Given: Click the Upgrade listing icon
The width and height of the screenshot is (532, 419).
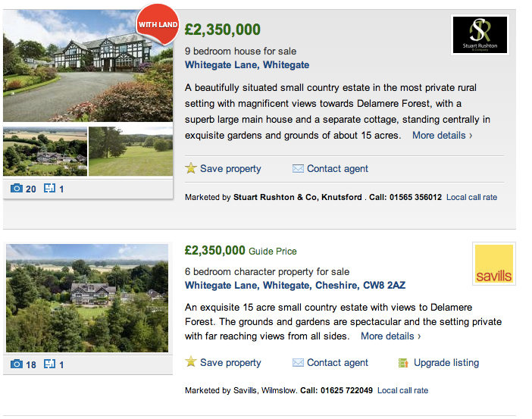Looking at the screenshot, I should pyautogui.click(x=404, y=363).
